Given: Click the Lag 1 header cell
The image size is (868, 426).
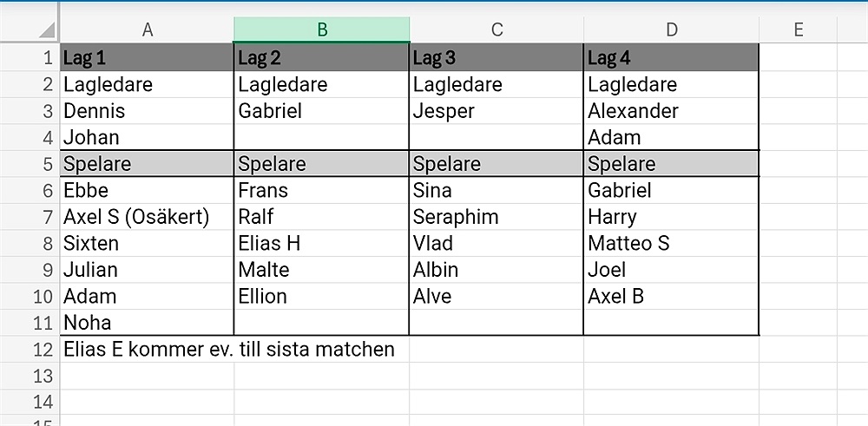Looking at the screenshot, I should (147, 59).
